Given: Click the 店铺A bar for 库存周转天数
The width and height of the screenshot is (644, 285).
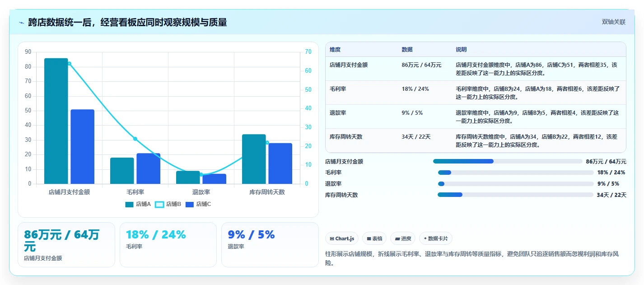Looking at the screenshot, I should click(x=254, y=159).
